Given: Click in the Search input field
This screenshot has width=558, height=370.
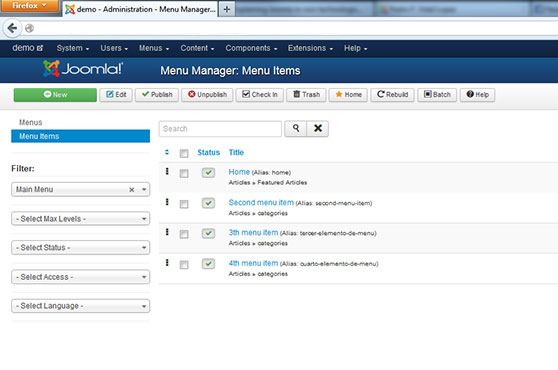Looking at the screenshot, I should pyautogui.click(x=220, y=128).
